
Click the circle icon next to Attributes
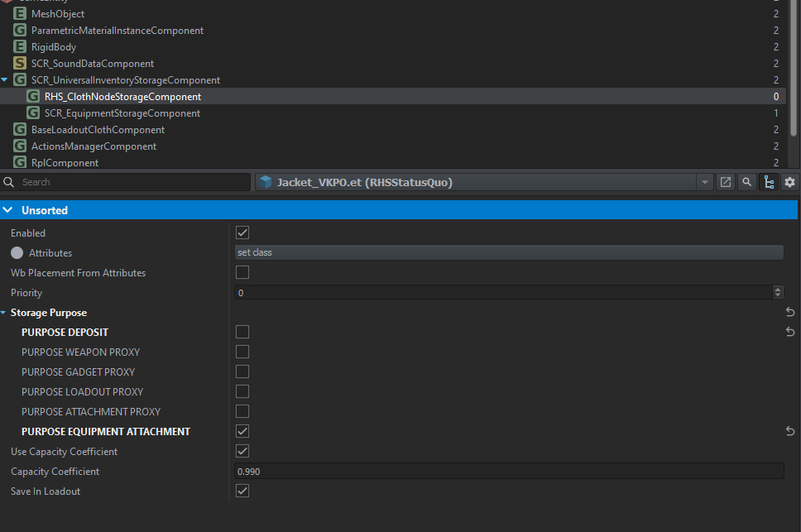point(17,253)
